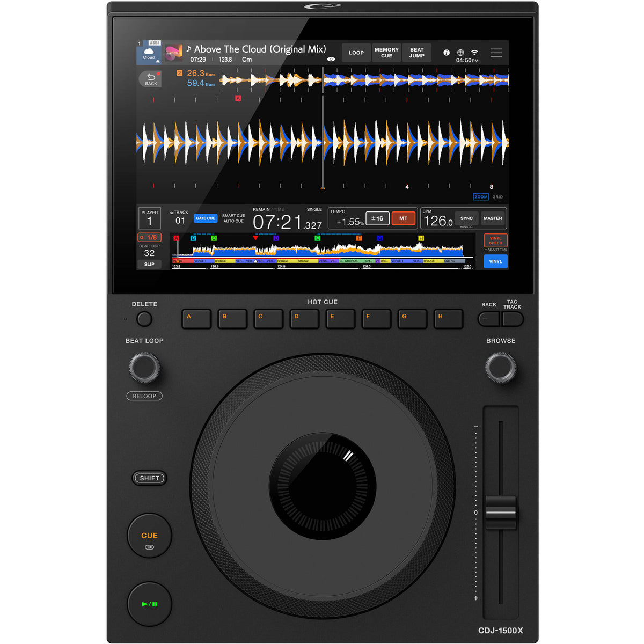Jump to hot cue marker H on overview
The width and height of the screenshot is (644, 644).
pyautogui.click(x=421, y=238)
